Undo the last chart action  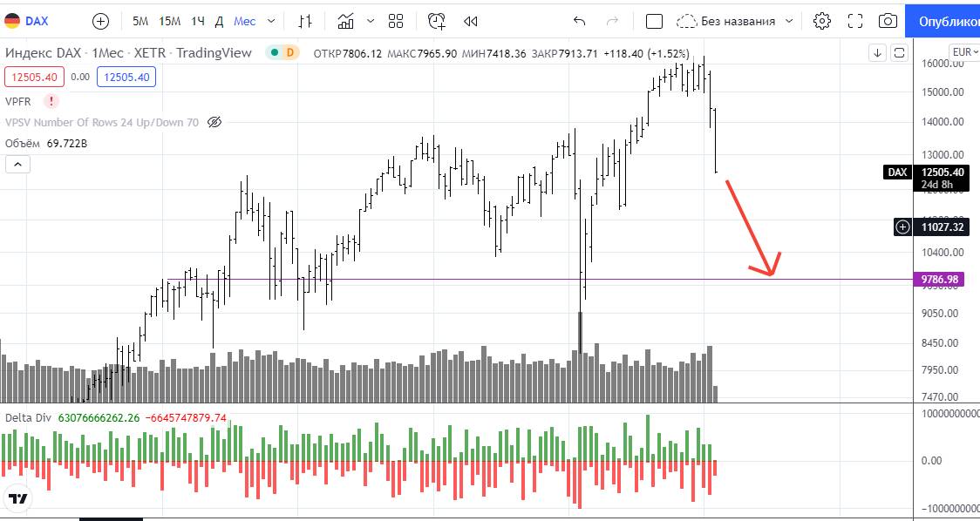580,21
